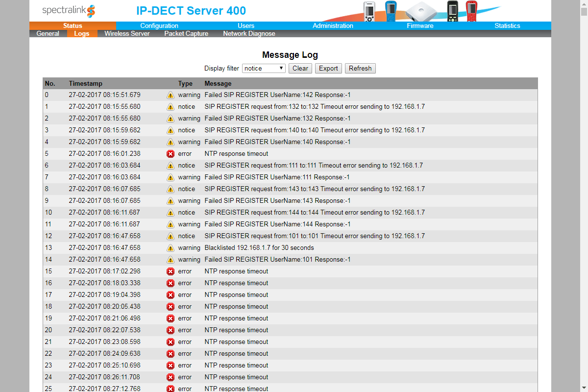Refresh the message log
Screen dimensions: 588x392
[x=360, y=69]
